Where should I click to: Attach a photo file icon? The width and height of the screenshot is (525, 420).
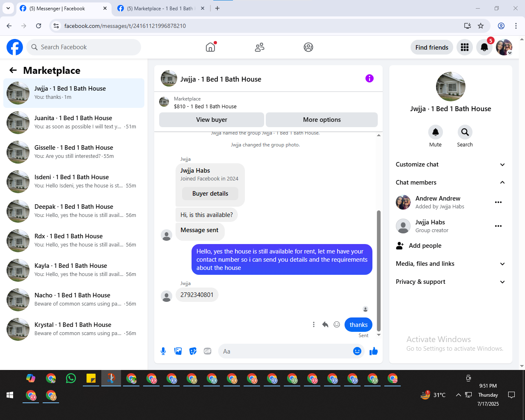click(x=178, y=351)
